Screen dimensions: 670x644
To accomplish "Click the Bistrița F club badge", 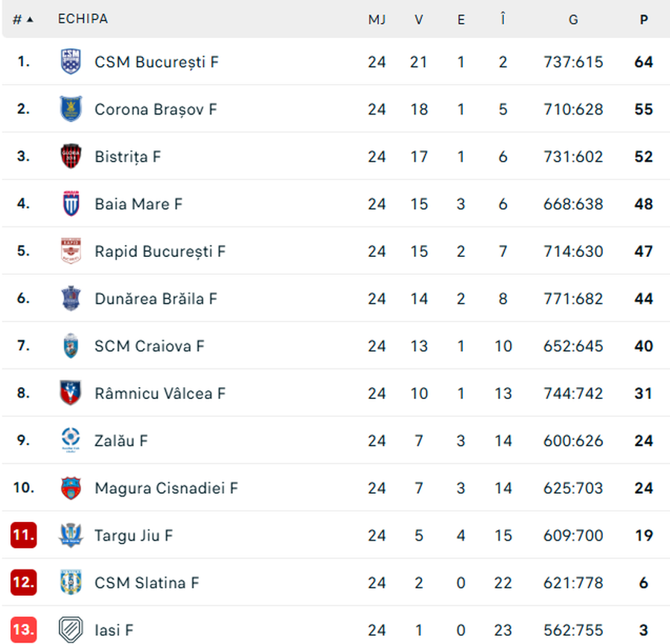I will pyautogui.click(x=71, y=156).
